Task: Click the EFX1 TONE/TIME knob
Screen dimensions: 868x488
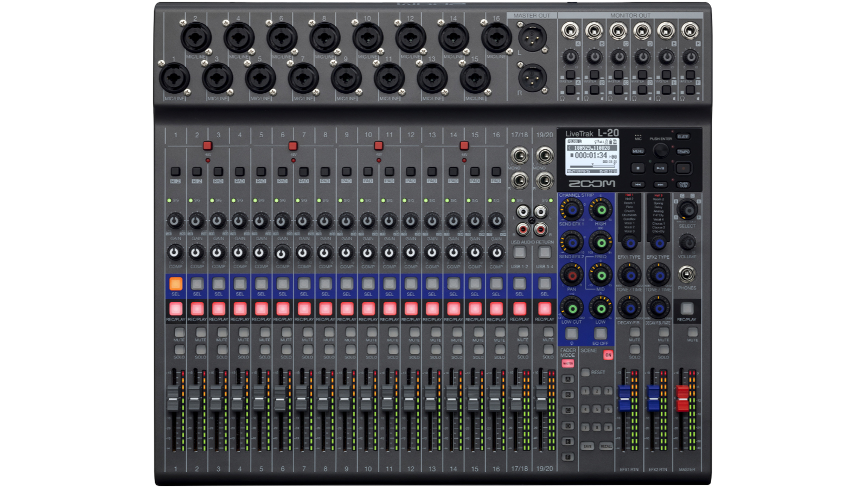Action: tap(629, 275)
